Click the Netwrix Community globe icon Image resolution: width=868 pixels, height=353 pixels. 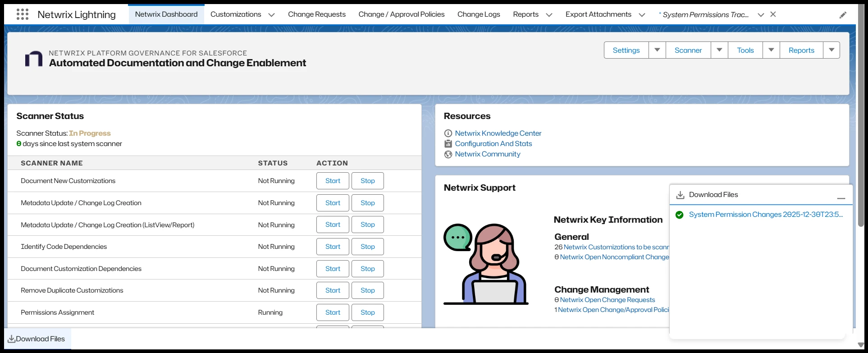[448, 154]
